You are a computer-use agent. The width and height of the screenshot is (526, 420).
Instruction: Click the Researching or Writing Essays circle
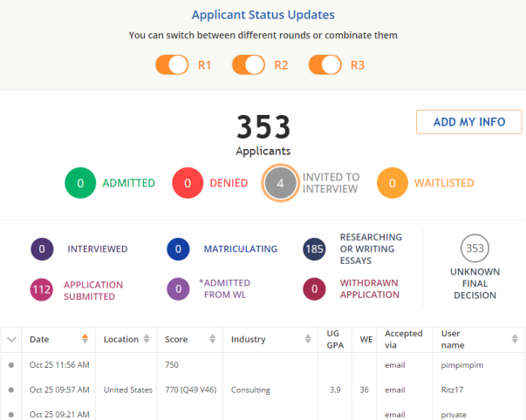[x=315, y=249]
